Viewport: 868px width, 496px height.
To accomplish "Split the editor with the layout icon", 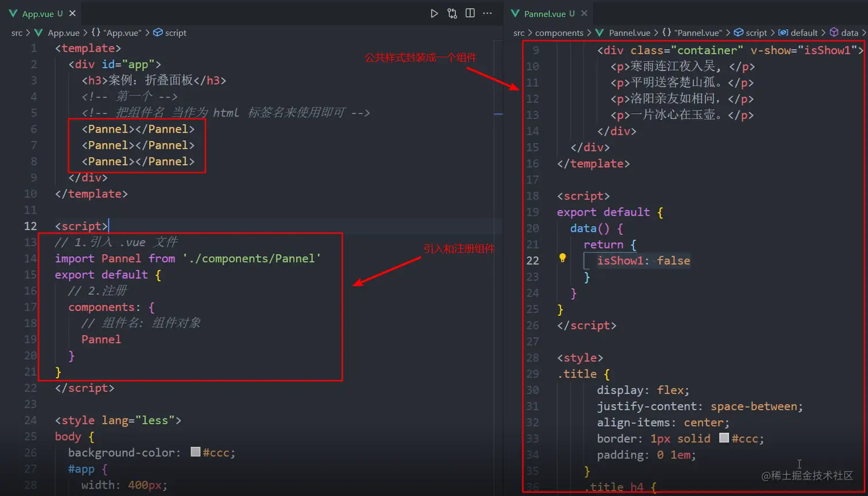I will pyautogui.click(x=470, y=13).
